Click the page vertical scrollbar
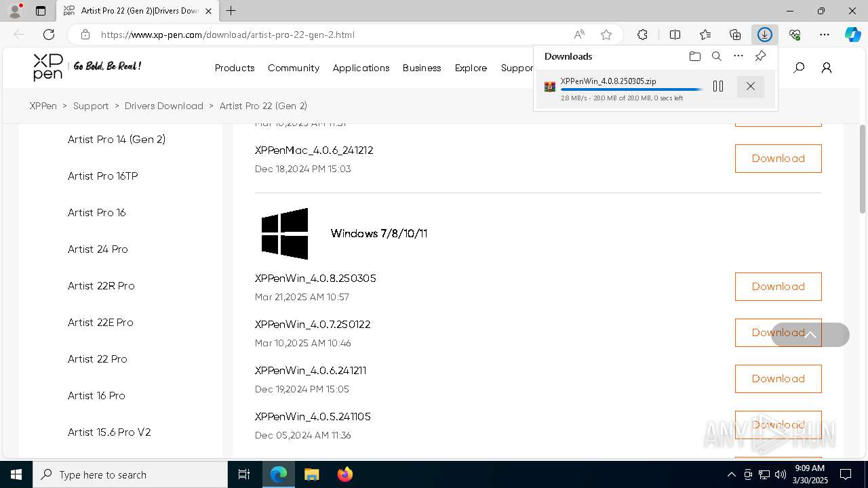The image size is (868, 488). tap(863, 169)
